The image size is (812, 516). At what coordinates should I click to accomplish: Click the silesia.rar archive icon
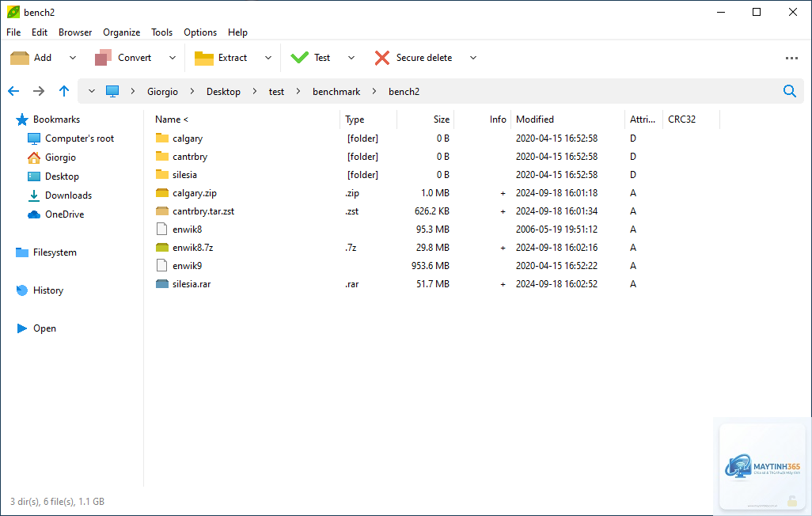click(162, 284)
